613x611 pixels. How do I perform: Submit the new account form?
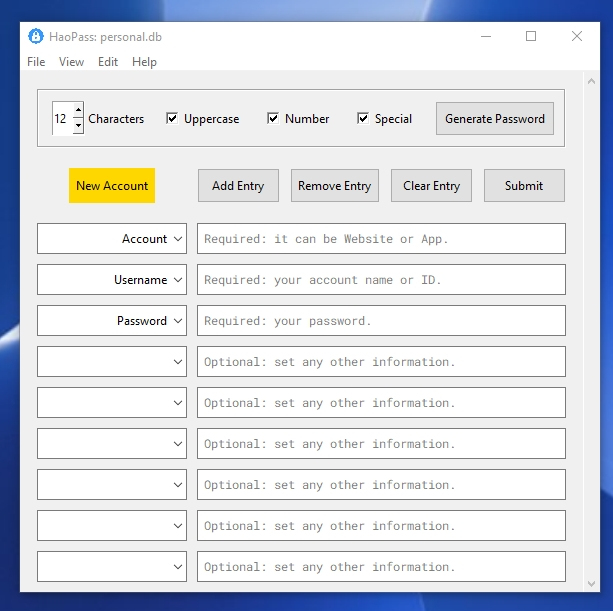pos(524,186)
